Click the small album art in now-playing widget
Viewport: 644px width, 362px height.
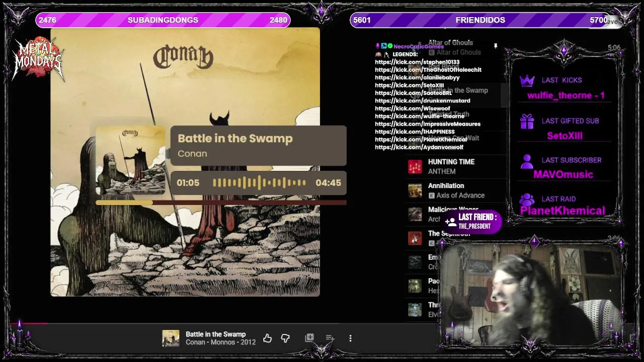click(130, 160)
